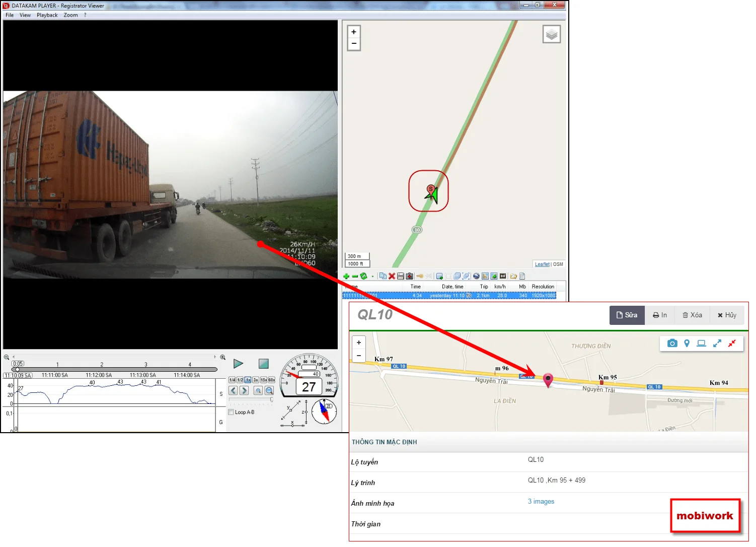Click the Xóa delete button
Viewport: 756px width, 547px height.
(692, 315)
